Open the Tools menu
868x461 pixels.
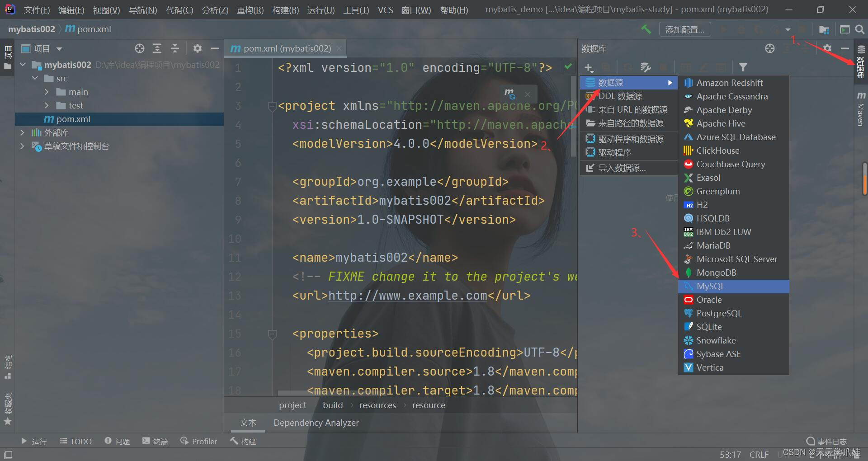[356, 10]
